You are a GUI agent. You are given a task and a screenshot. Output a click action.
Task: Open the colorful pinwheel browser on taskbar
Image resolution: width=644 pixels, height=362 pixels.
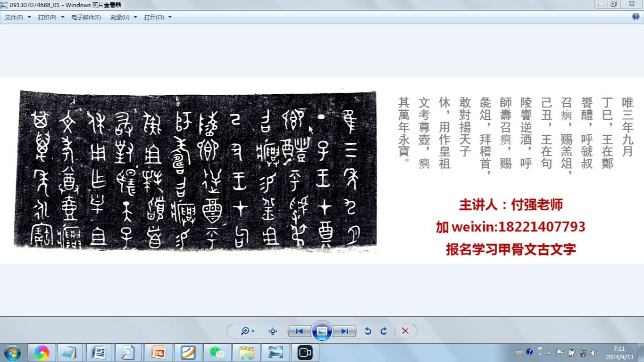point(42,353)
